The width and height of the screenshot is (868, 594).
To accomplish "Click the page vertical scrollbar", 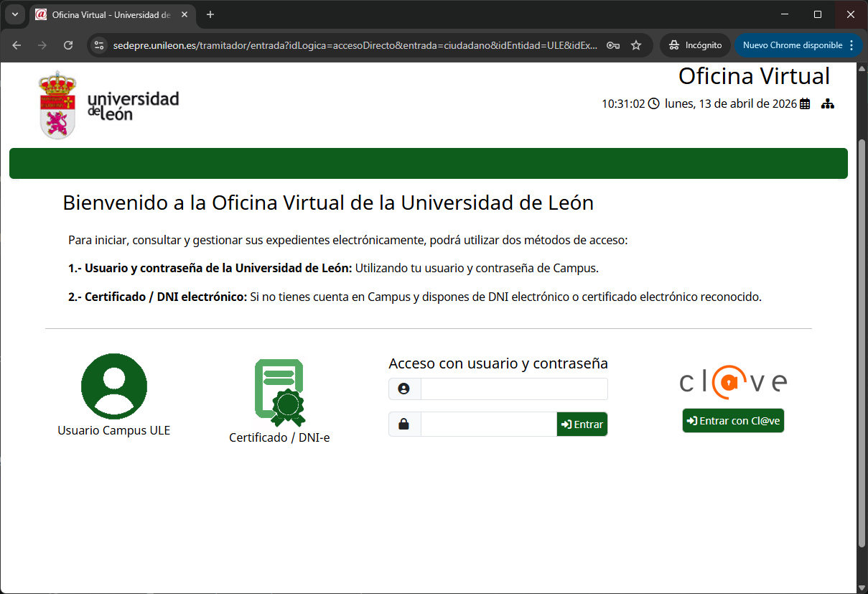I will [862, 343].
